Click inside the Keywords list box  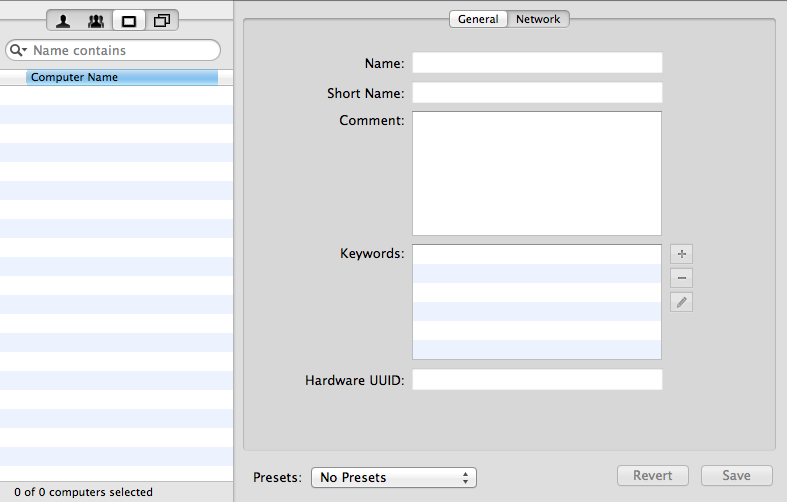click(537, 302)
